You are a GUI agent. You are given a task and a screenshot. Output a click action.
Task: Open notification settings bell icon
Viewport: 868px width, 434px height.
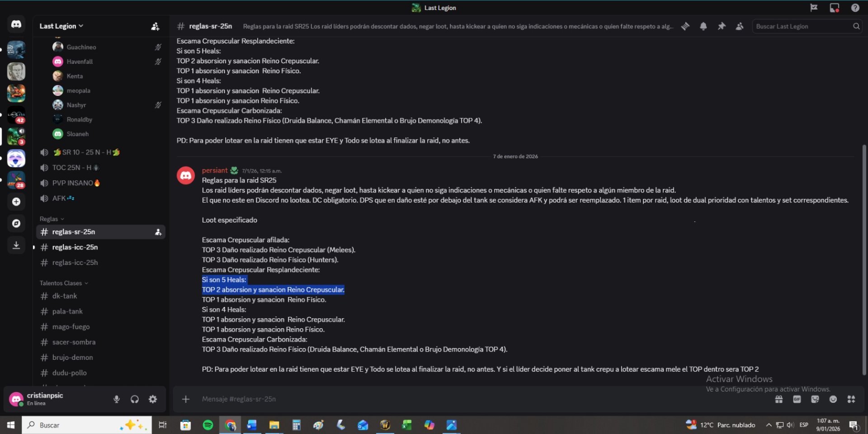tap(703, 27)
